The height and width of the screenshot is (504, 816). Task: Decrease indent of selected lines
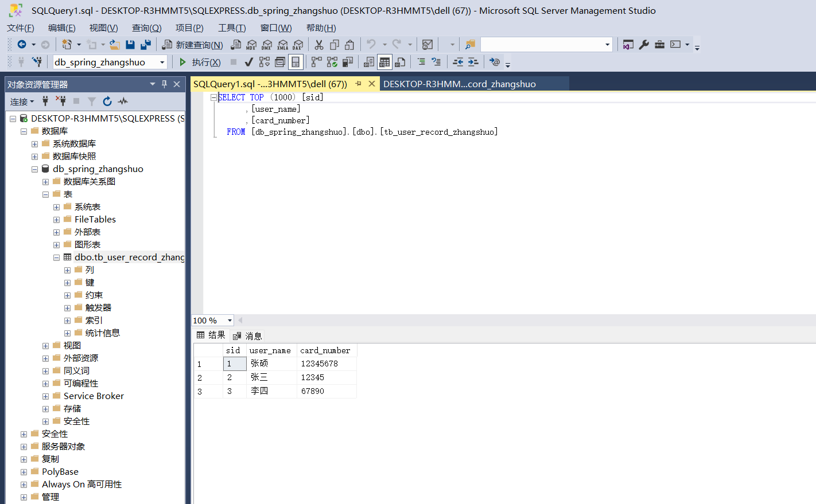click(x=458, y=62)
